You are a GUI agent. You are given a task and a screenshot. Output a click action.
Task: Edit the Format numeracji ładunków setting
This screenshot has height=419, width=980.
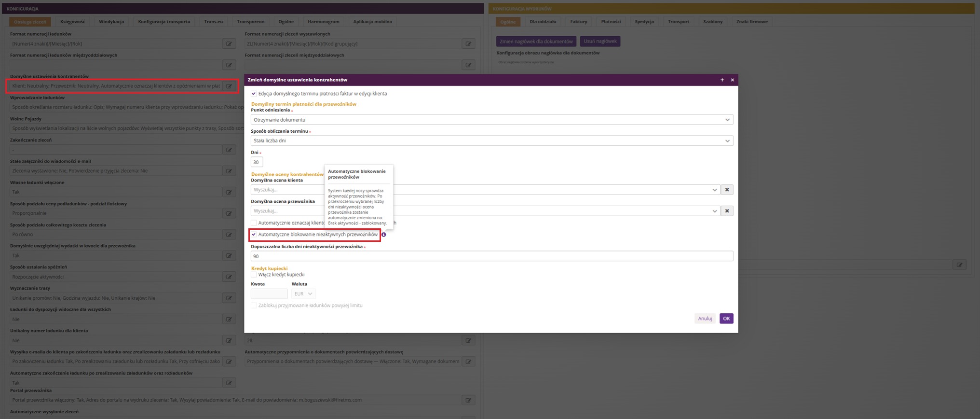click(229, 44)
